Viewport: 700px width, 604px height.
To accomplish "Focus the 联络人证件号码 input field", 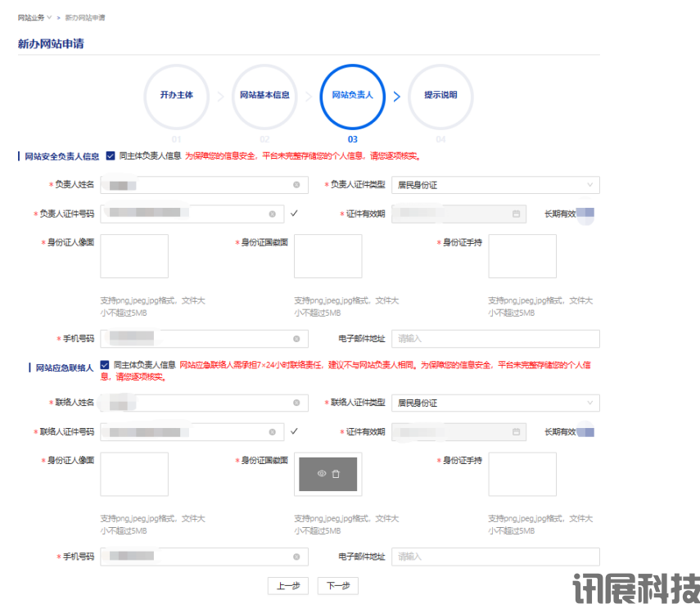I will [x=192, y=432].
